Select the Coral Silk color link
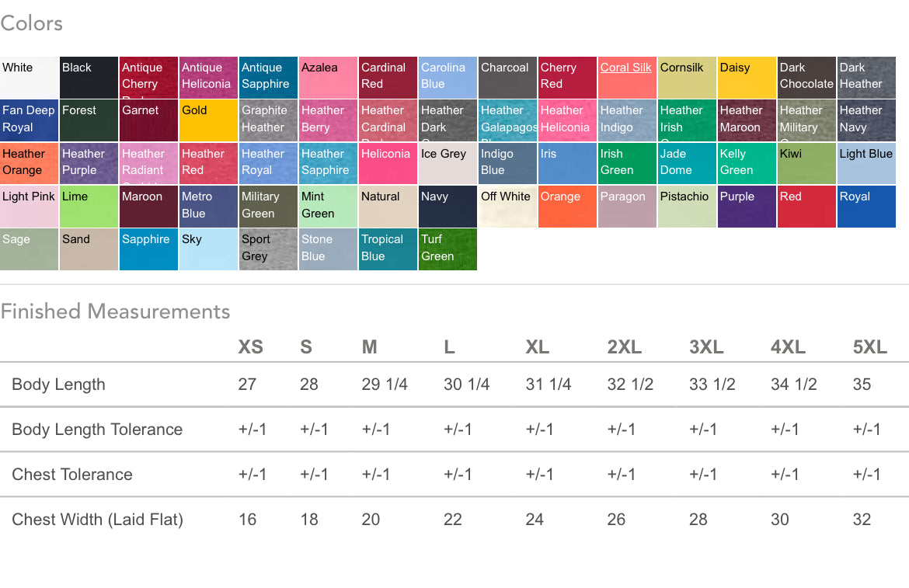The height and width of the screenshot is (588, 909). (x=625, y=68)
